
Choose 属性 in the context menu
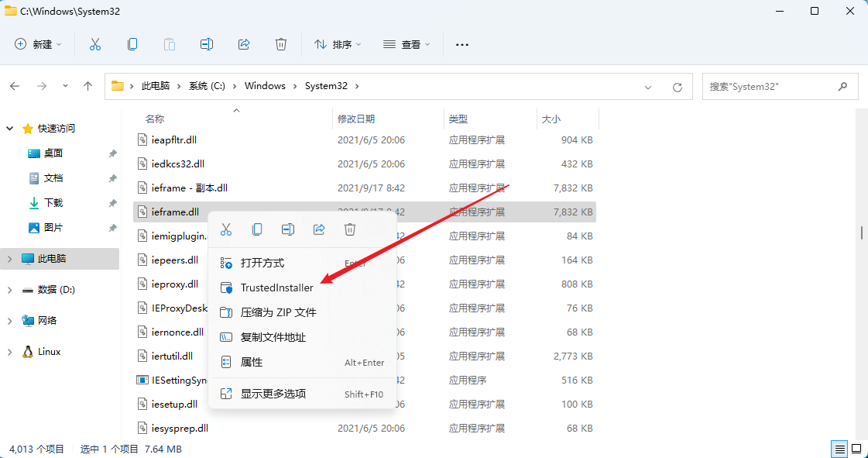pyautogui.click(x=302, y=362)
